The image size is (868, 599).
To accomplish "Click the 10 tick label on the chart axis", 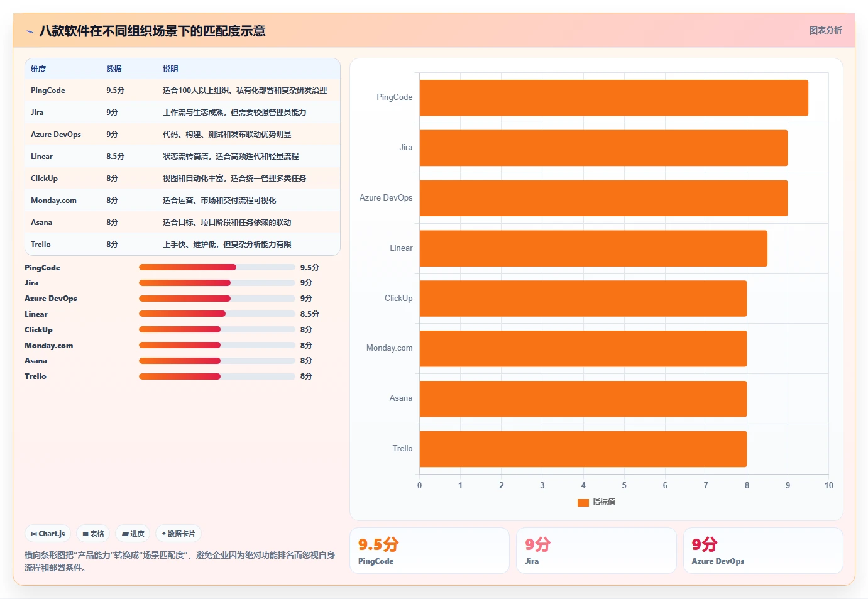I will (828, 486).
